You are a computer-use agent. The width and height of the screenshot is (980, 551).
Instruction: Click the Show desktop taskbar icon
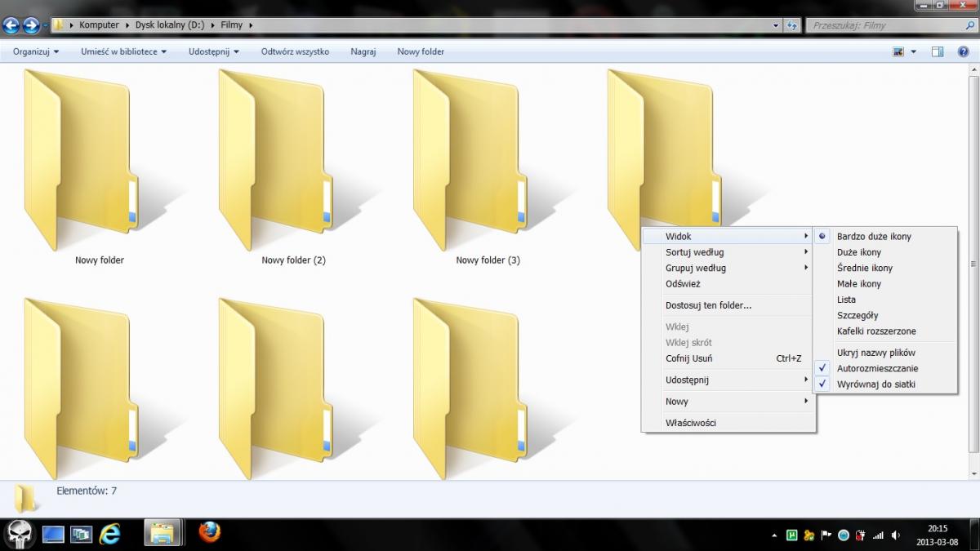click(53, 535)
